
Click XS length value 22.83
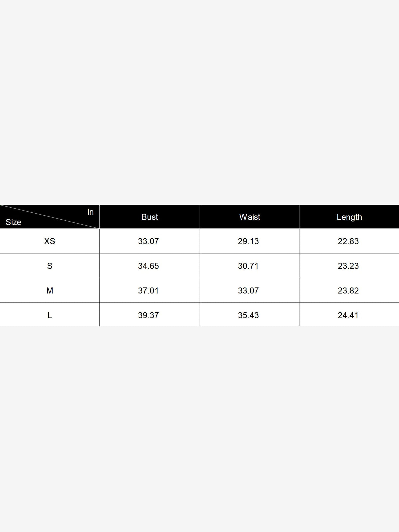point(348,241)
